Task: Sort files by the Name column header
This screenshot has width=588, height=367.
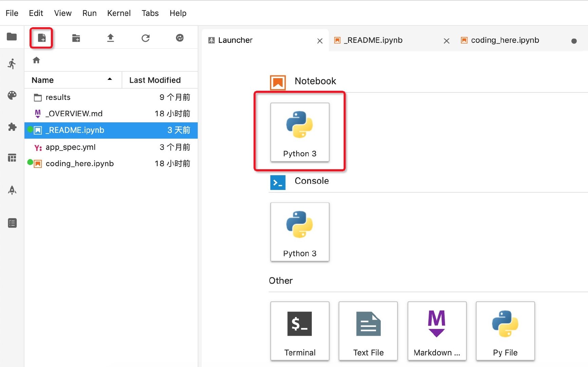Action: [73, 80]
